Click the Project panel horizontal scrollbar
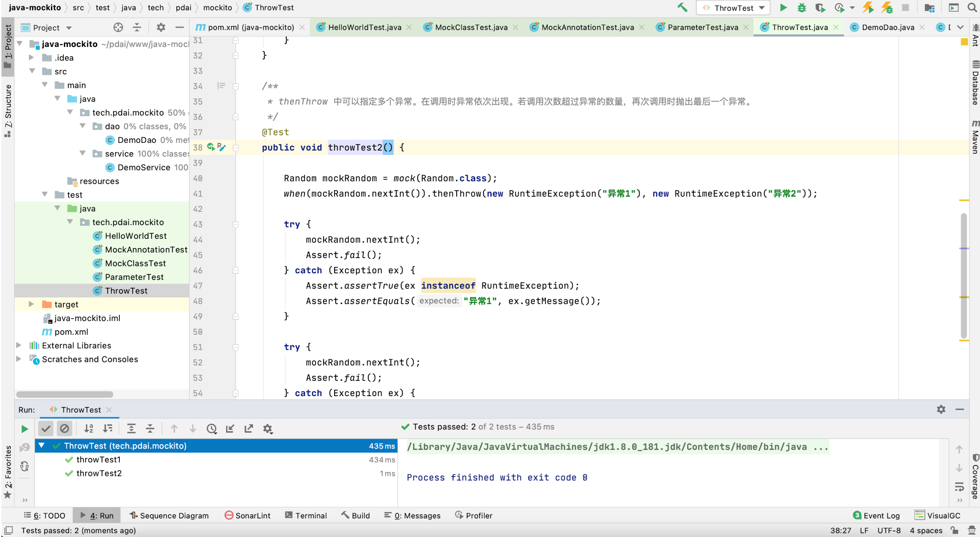 (x=65, y=394)
